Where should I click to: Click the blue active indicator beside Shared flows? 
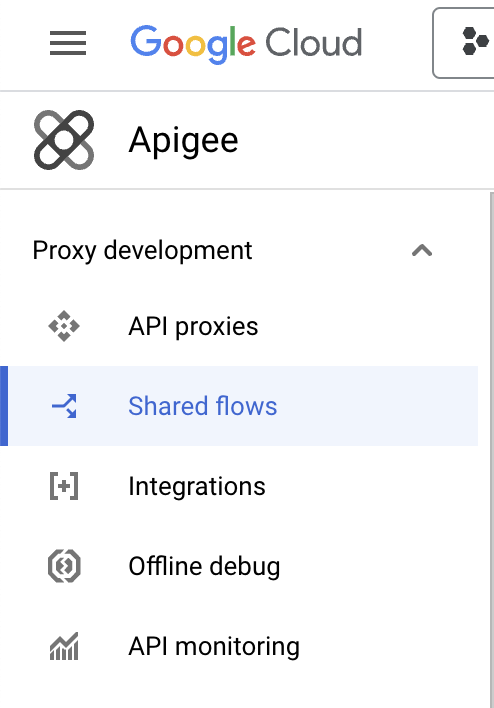[x=4, y=406]
